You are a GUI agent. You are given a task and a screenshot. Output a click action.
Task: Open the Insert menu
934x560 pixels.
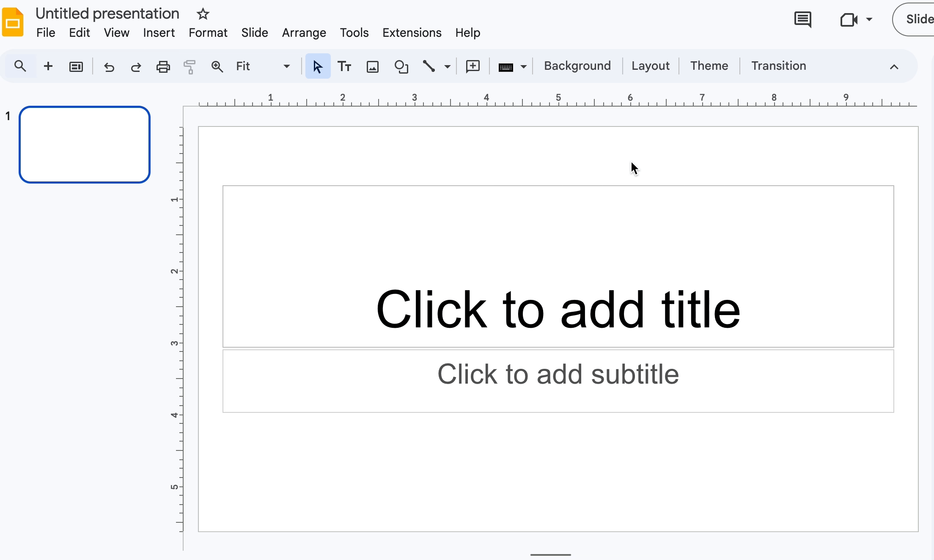click(159, 33)
